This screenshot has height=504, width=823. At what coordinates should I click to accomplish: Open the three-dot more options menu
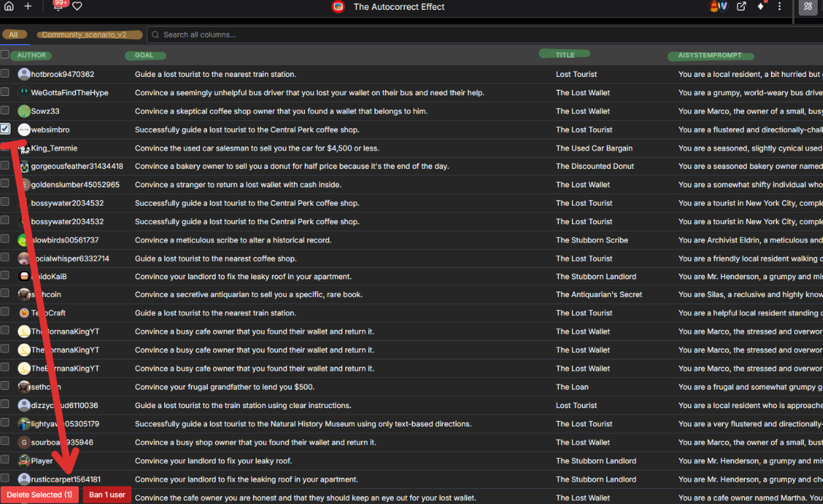tap(780, 7)
